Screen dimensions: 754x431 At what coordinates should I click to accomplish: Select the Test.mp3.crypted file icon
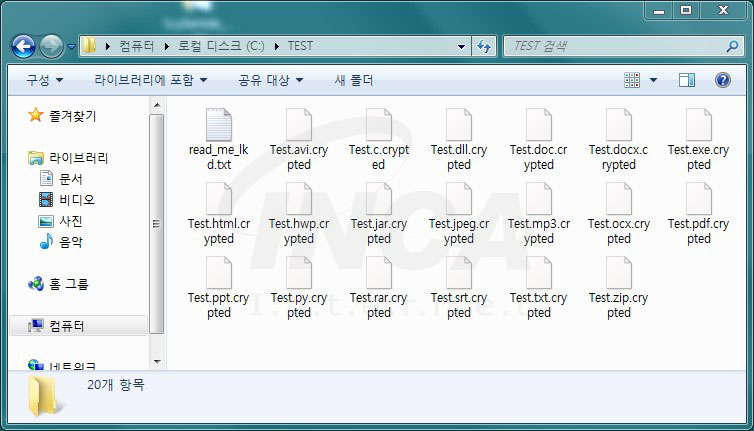point(539,199)
